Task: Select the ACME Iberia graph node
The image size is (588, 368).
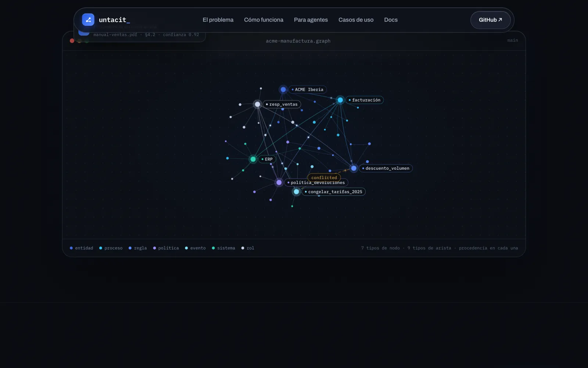Action: tap(283, 89)
